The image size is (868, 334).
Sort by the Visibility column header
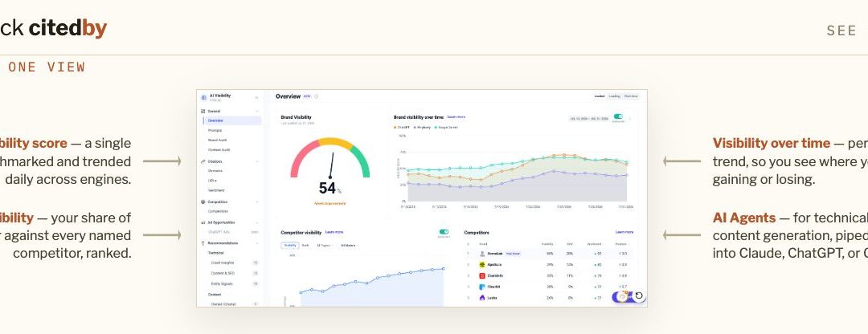[x=547, y=244]
